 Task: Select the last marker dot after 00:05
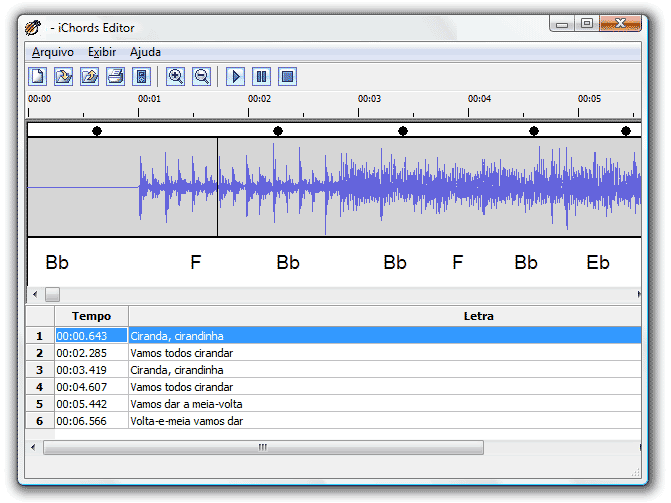click(626, 131)
